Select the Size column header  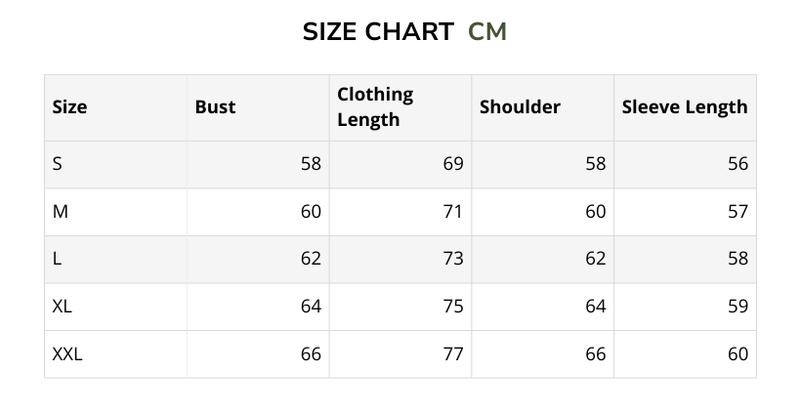[x=69, y=107]
